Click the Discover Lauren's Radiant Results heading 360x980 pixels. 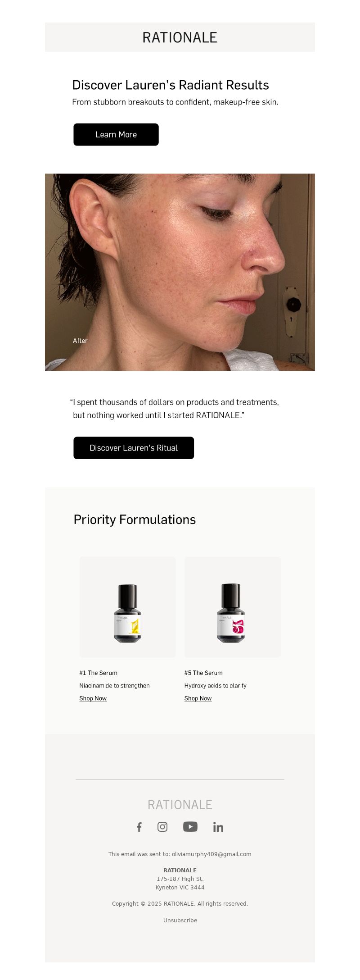[x=171, y=85]
